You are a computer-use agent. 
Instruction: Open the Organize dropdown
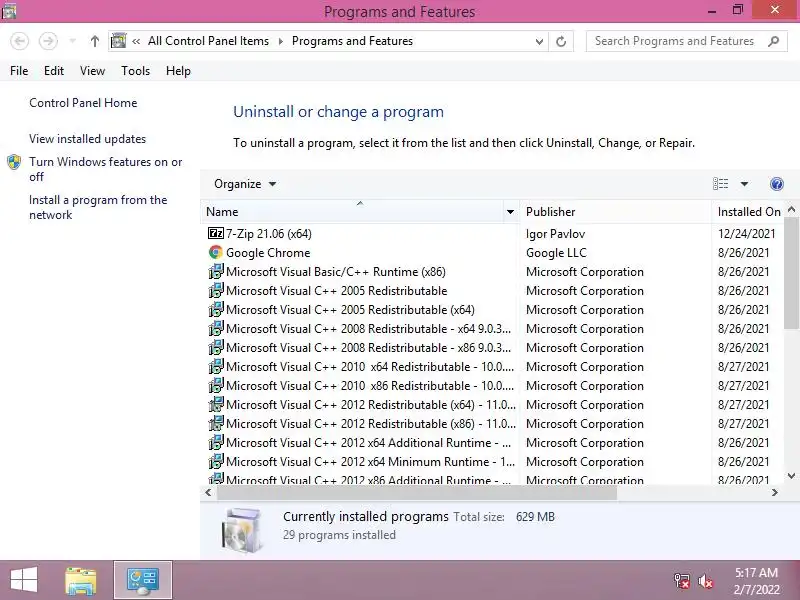(x=245, y=184)
